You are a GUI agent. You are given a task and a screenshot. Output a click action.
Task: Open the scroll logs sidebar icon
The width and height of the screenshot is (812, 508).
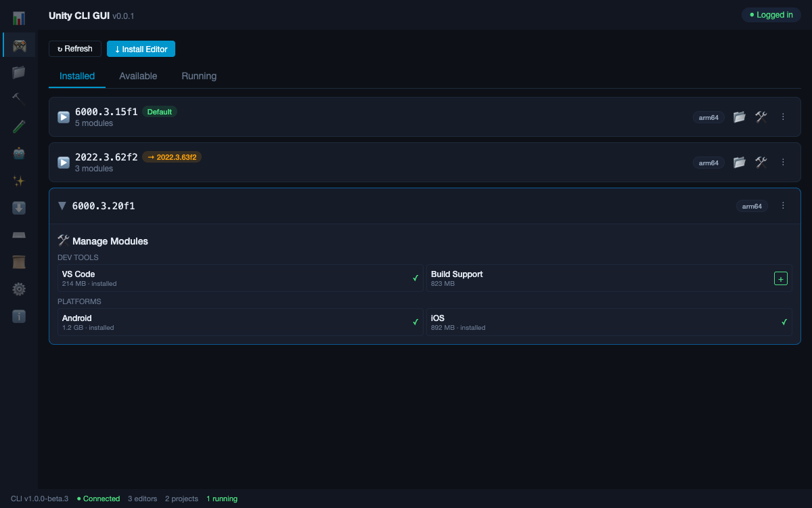click(19, 262)
